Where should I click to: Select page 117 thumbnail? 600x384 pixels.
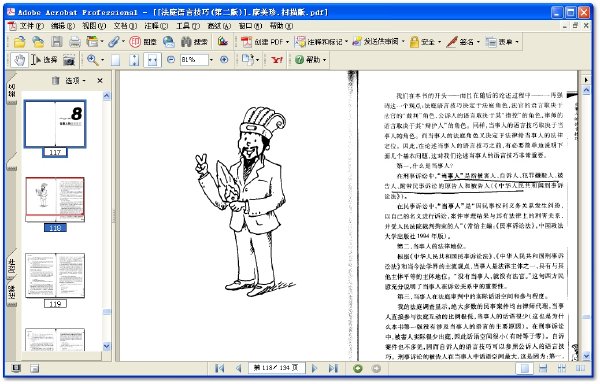55,124
